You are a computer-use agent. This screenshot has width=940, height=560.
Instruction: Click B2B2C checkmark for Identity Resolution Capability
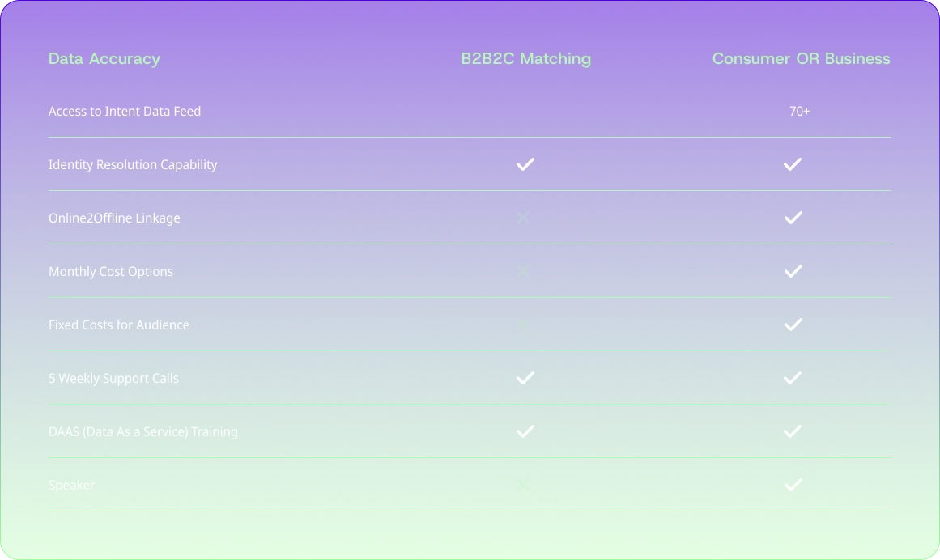click(525, 164)
